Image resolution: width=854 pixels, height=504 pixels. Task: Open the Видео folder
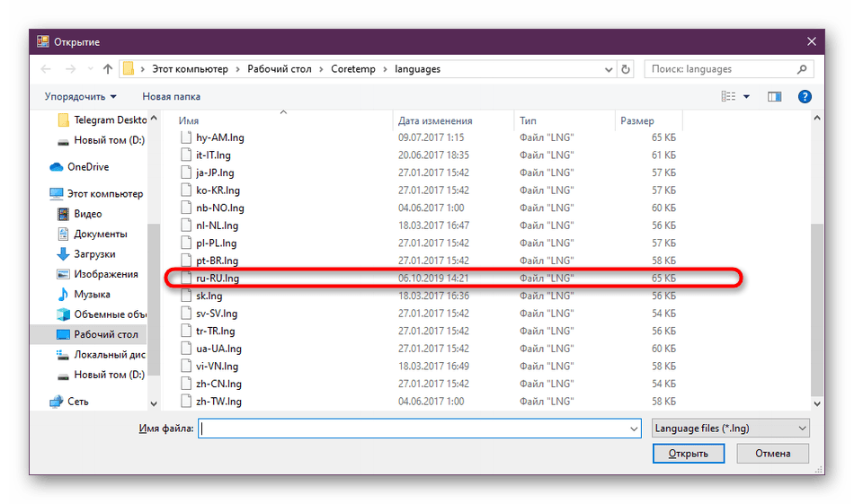tap(79, 213)
